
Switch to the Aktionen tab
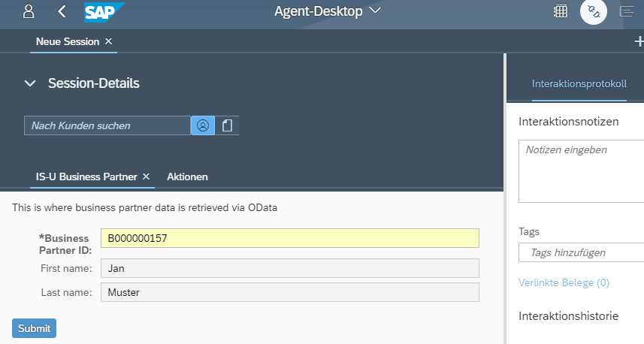tap(187, 177)
